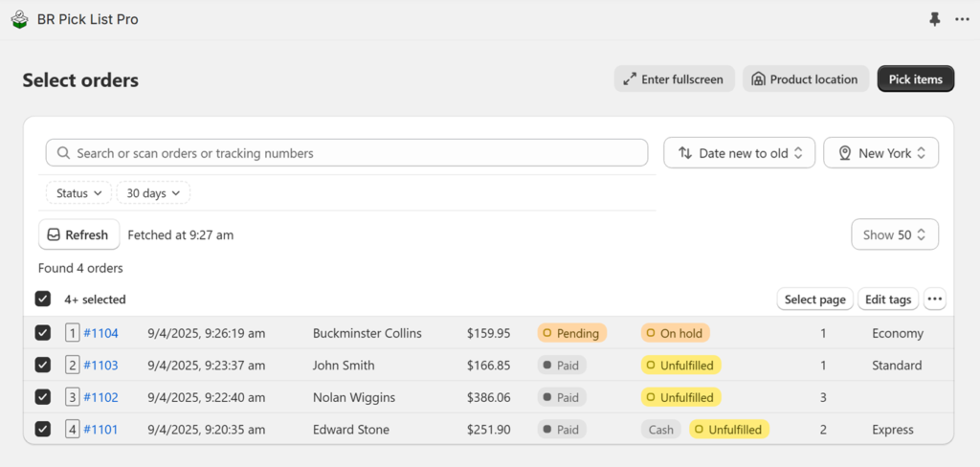Click the Enter fullscreen button
Image resolution: width=980 pixels, height=467 pixels.
(x=674, y=79)
